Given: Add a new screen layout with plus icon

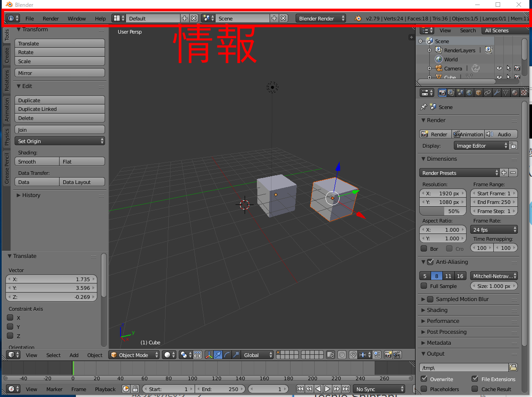Looking at the screenshot, I should 185,18.
